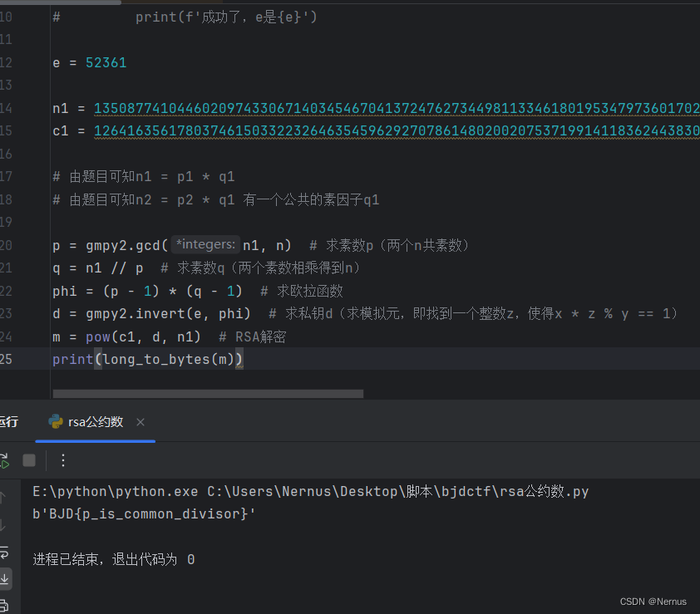Click line number 14 in the gutter
This screenshot has width=700, height=614.
point(8,107)
